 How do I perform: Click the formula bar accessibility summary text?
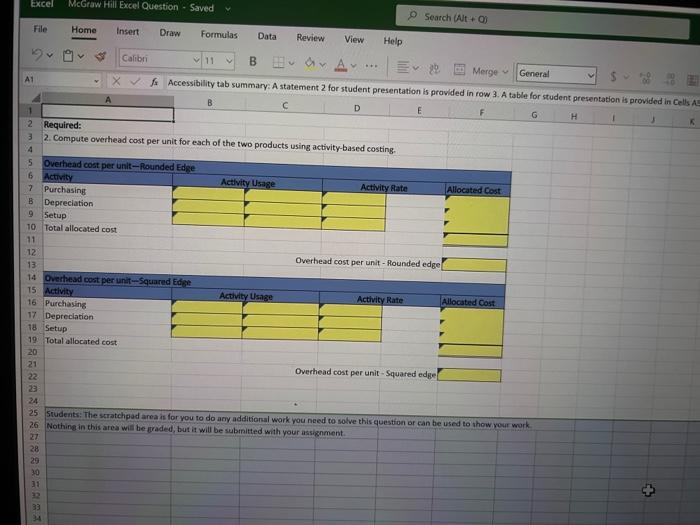(433, 92)
